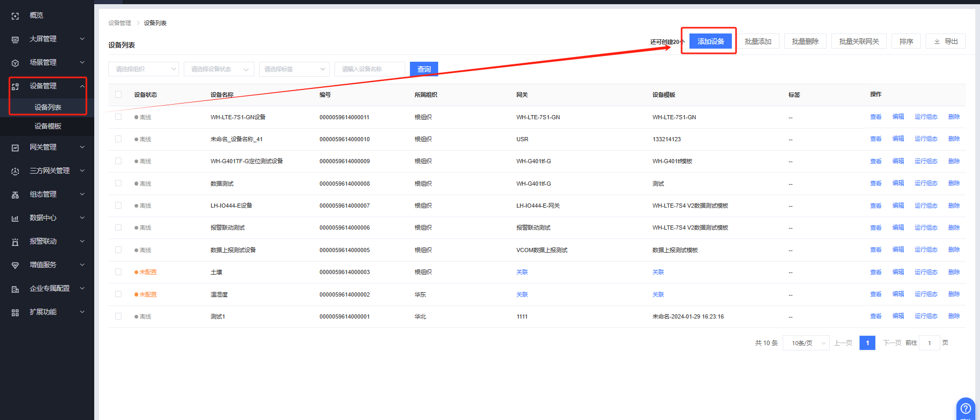Screen dimensions: 980x420
Task: Open the 请选择组织 dropdown
Action: click(x=143, y=69)
